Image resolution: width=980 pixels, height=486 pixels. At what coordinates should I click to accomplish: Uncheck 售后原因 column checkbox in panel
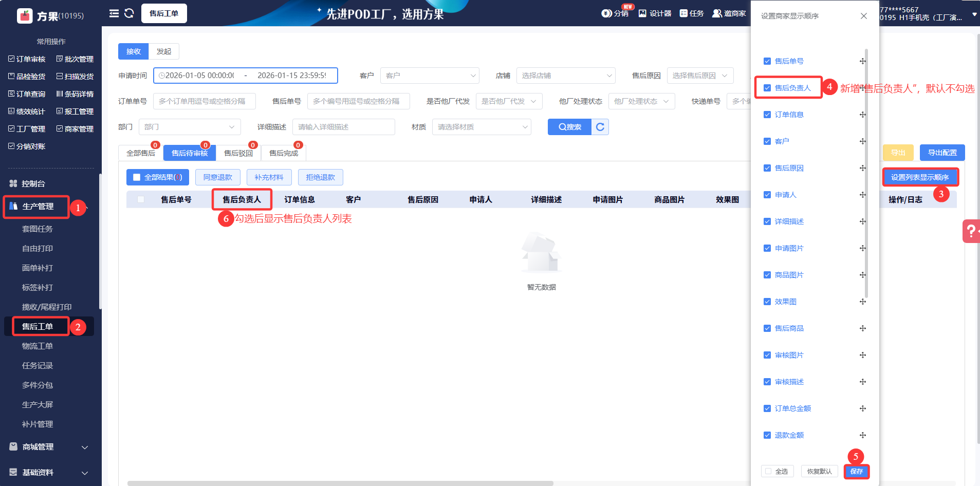pyautogui.click(x=767, y=168)
